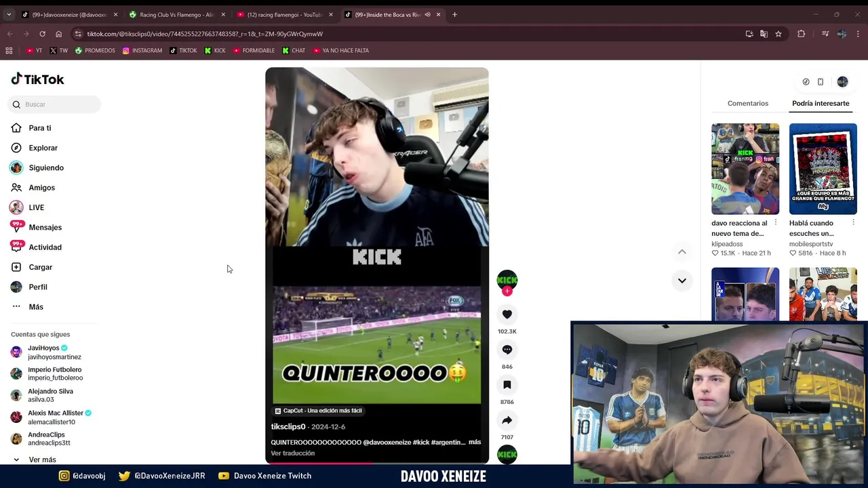868x488 pixels.
Task: Switch to Comentarios tab
Action: click(748, 104)
